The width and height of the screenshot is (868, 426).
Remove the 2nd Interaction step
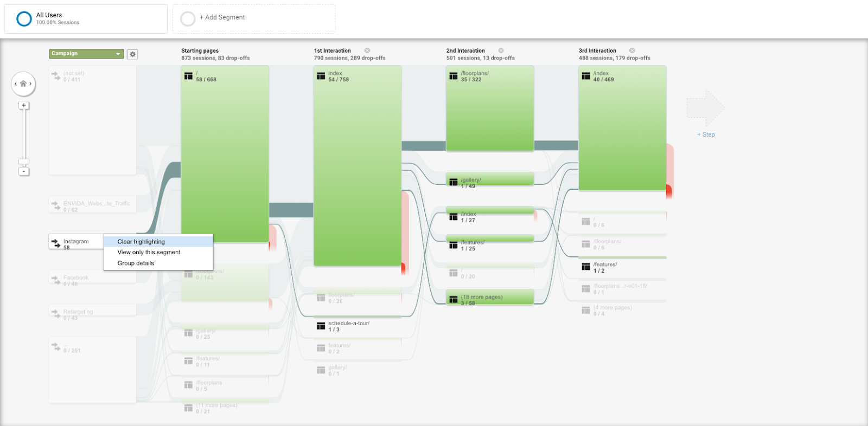pos(501,50)
